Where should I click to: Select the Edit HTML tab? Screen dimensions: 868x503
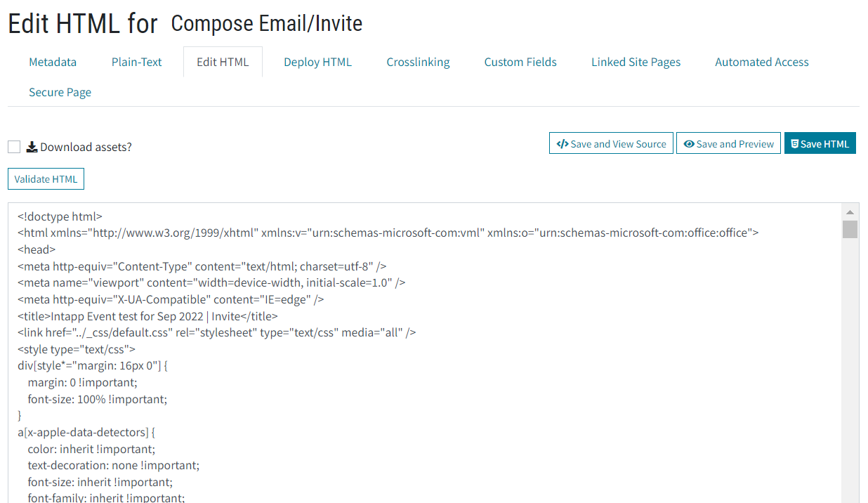click(223, 62)
